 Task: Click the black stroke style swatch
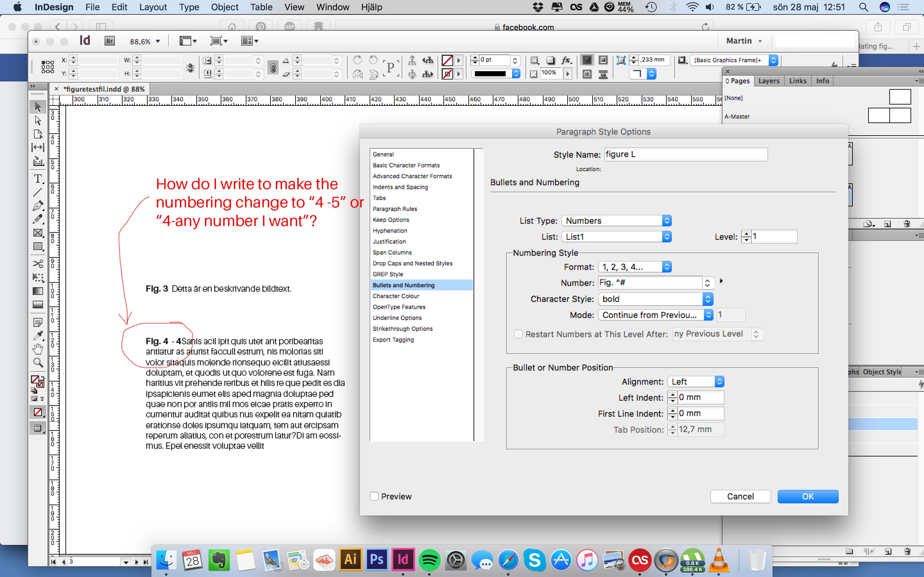coord(490,74)
